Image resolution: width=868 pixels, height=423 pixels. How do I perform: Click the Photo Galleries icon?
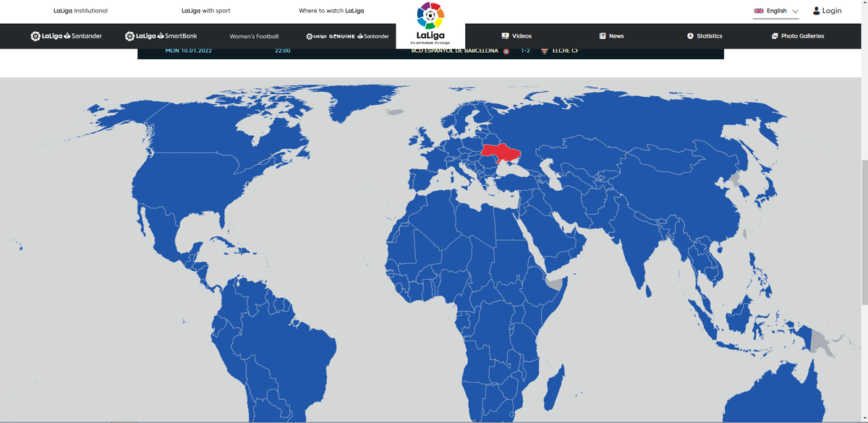point(775,36)
